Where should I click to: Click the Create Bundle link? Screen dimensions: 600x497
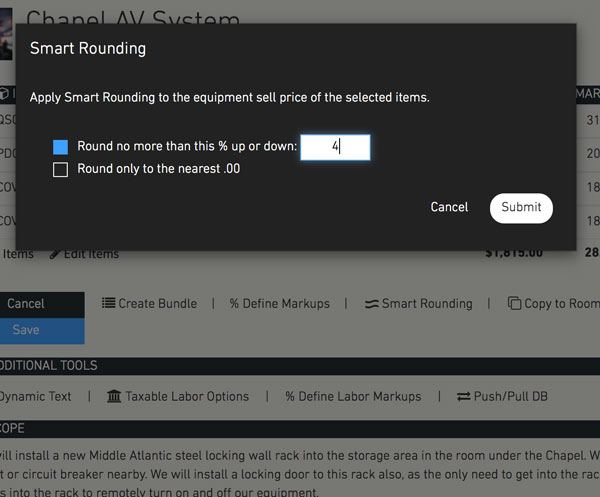pyautogui.click(x=149, y=303)
